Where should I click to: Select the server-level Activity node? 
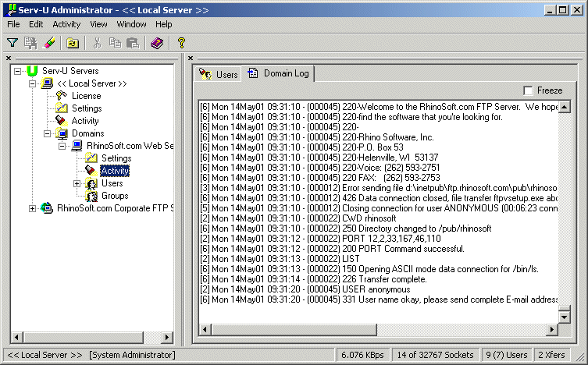point(84,121)
